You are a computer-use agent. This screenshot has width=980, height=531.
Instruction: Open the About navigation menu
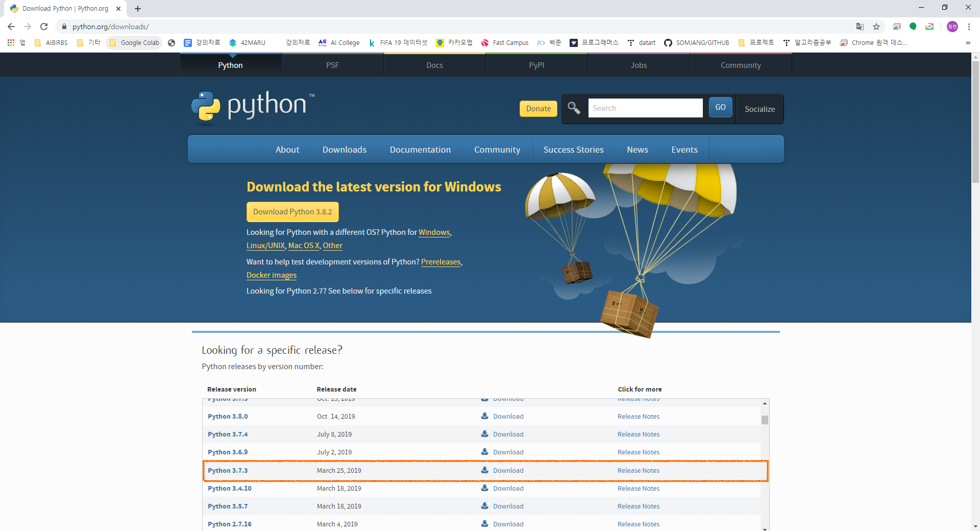pyautogui.click(x=287, y=150)
